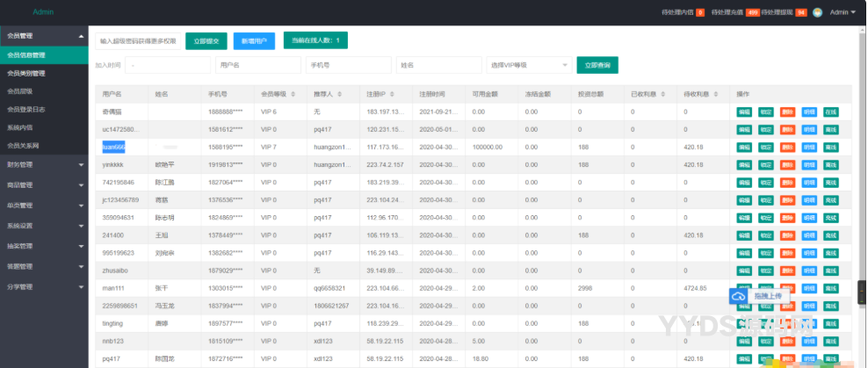Click the 用户名 search input field
868x368 pixels.
click(x=258, y=65)
